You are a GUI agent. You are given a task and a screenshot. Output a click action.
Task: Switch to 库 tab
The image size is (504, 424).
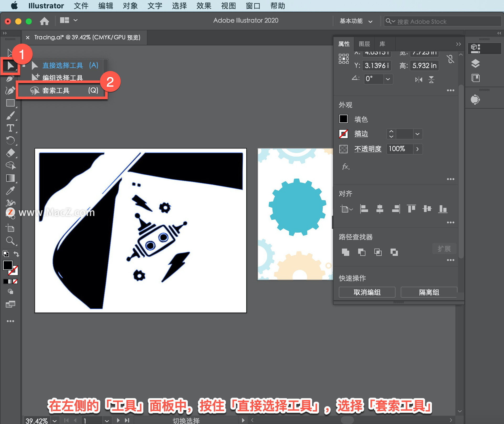[x=382, y=44]
